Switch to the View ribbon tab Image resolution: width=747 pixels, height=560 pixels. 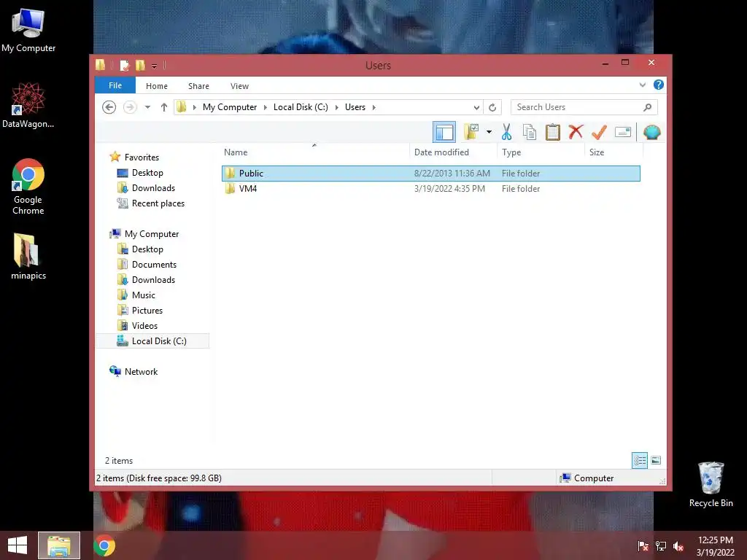coord(239,86)
